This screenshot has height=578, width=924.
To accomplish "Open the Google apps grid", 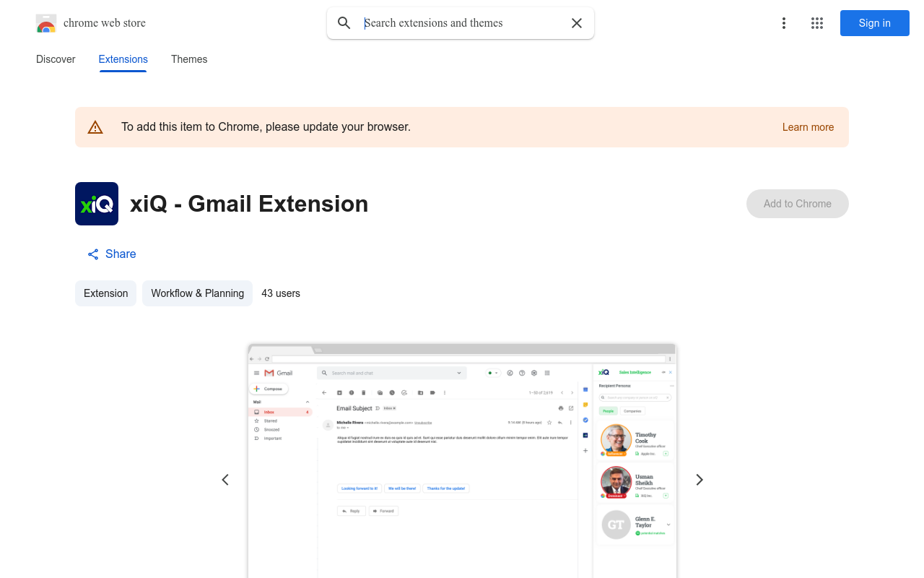I will click(x=817, y=23).
